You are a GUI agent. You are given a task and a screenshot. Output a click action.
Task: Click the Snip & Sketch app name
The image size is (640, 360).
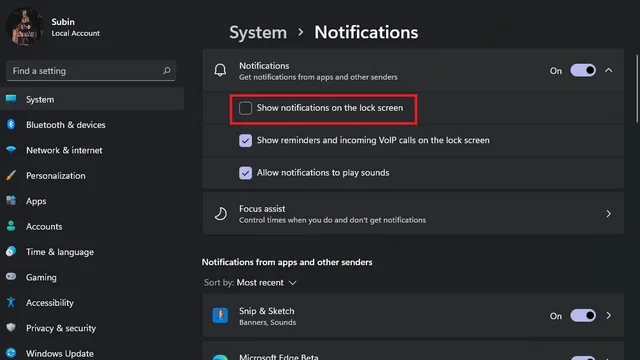click(267, 311)
